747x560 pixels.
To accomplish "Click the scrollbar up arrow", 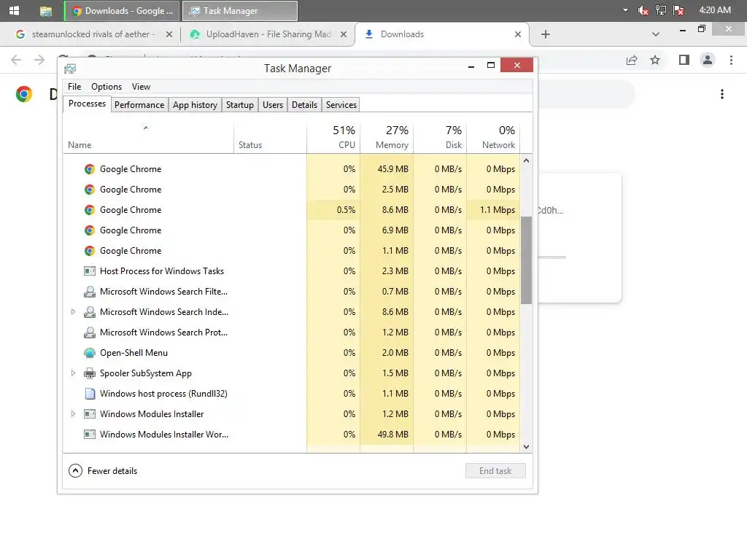I will [527, 160].
